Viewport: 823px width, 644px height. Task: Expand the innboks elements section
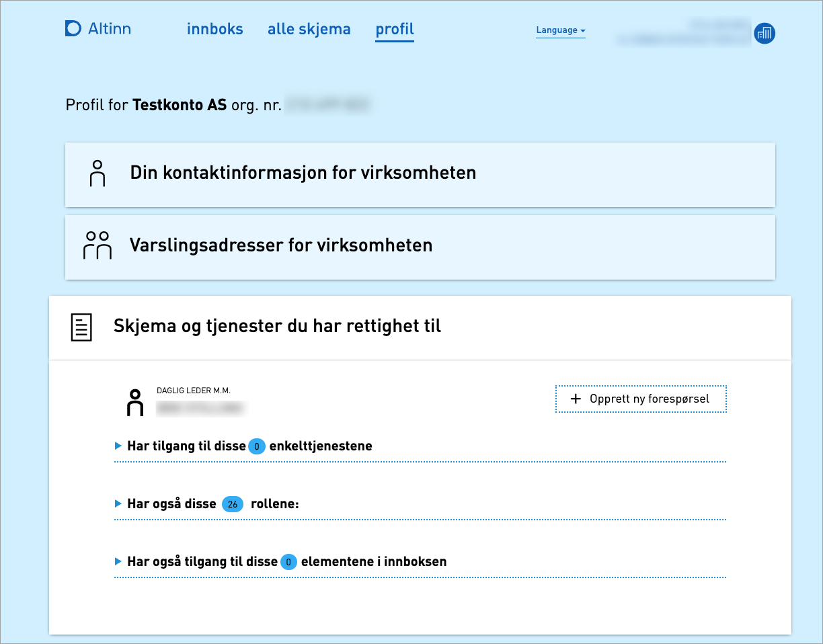[120, 561]
